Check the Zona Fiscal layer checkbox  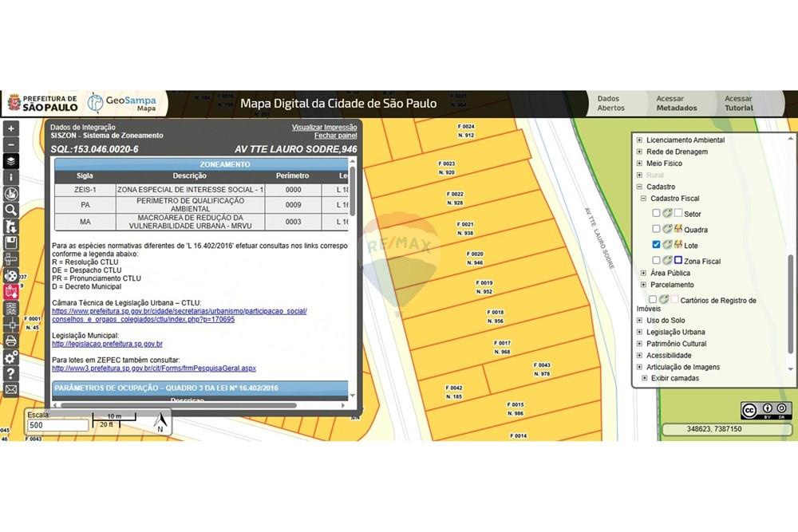point(656,261)
